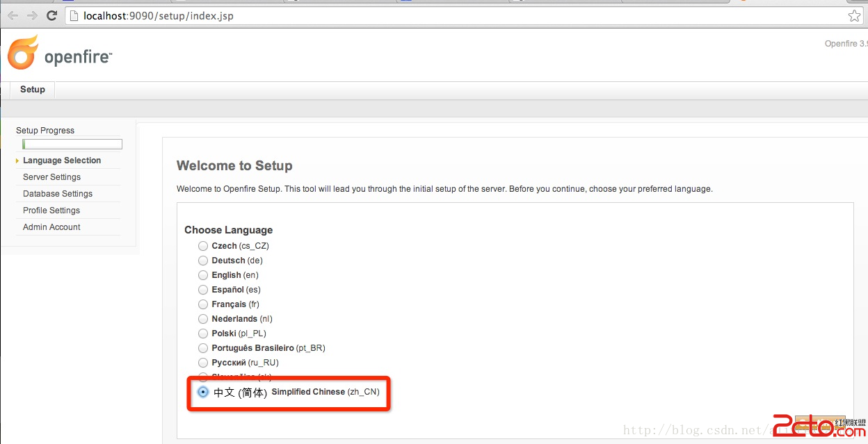
Task: Select the Simplified Chinese (zh_CN) radio button
Action: point(203,392)
